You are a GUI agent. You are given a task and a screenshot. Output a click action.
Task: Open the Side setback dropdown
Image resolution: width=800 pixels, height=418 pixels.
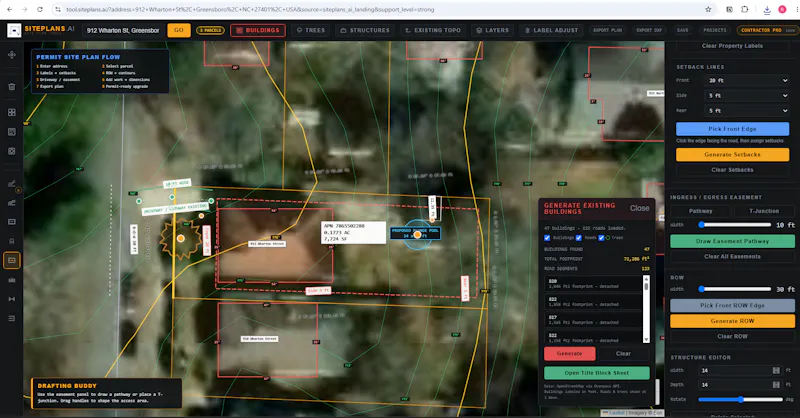747,95
